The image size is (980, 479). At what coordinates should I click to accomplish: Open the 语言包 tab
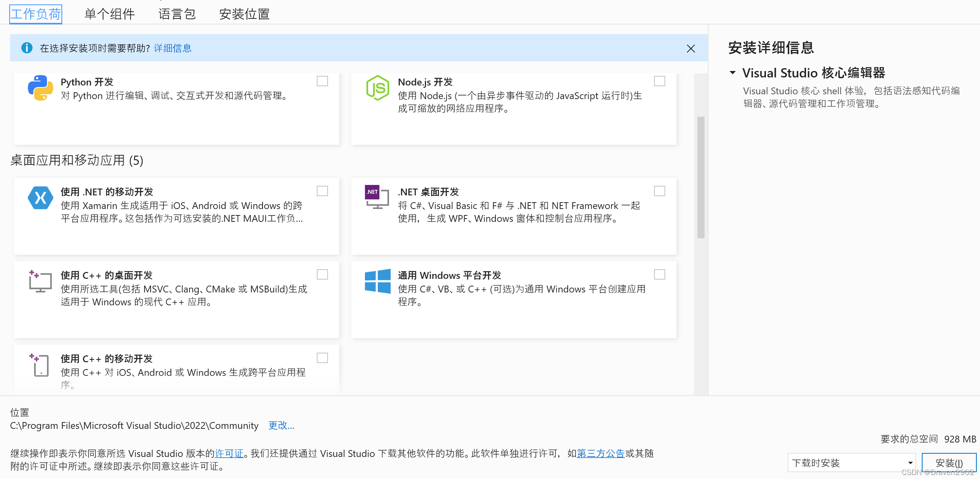click(x=177, y=14)
